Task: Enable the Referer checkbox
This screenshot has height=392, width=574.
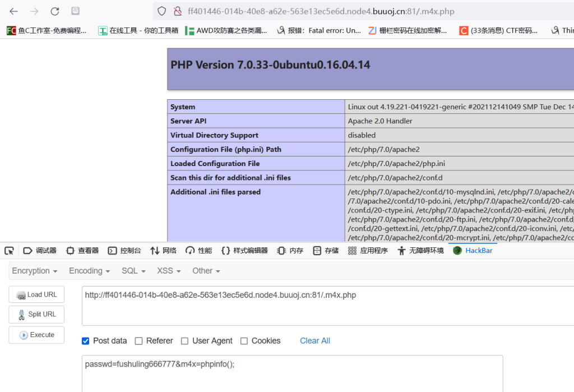Action: tap(137, 340)
